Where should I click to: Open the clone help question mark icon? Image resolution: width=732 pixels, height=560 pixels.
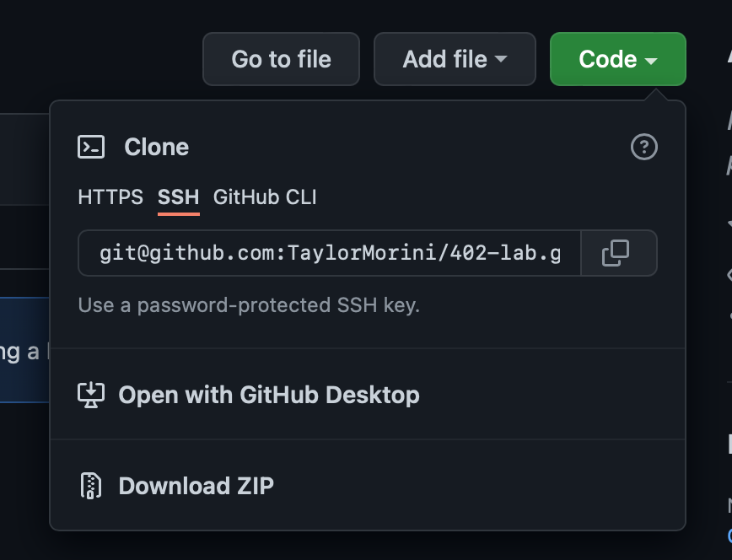pos(643,148)
